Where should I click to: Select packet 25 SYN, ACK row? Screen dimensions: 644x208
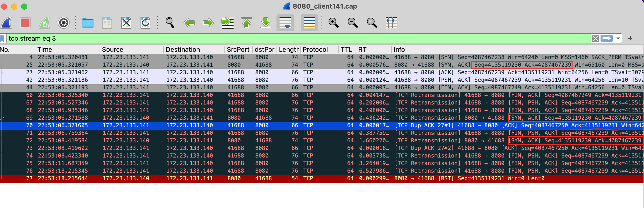click(x=322, y=65)
